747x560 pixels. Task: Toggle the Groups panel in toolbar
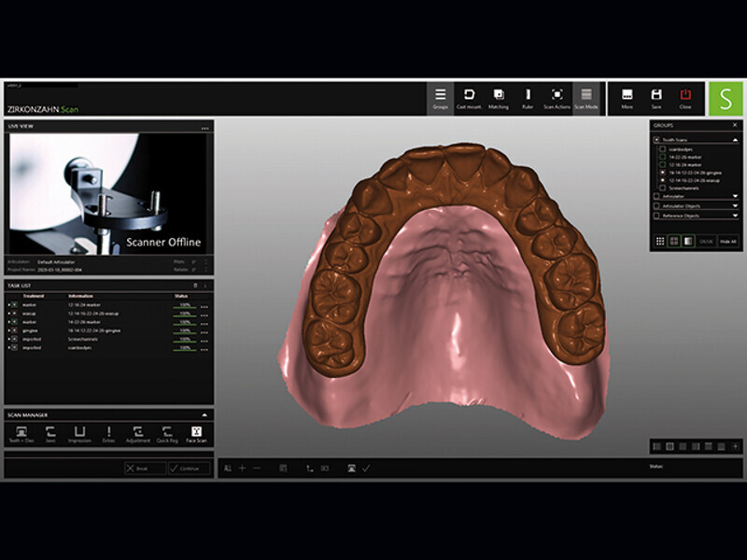pos(440,98)
